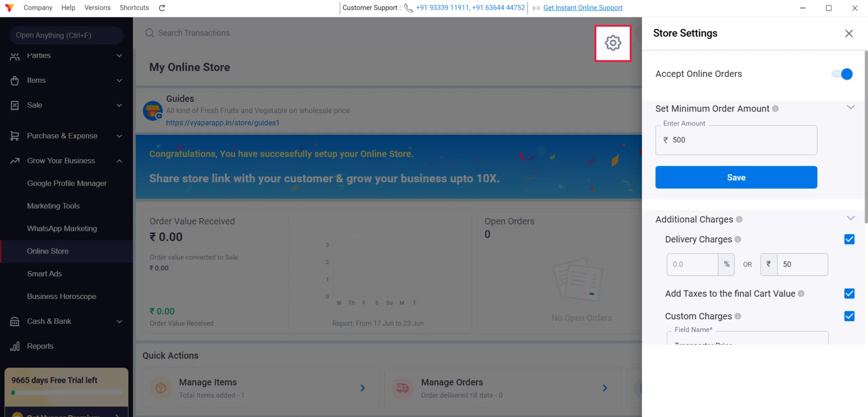This screenshot has width=868, height=417.
Task: Click the Manage Orders arrow icon
Action: (605, 388)
